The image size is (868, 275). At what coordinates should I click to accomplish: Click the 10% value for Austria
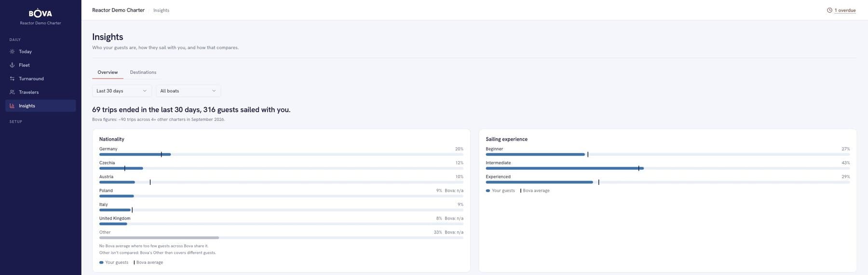tap(459, 177)
